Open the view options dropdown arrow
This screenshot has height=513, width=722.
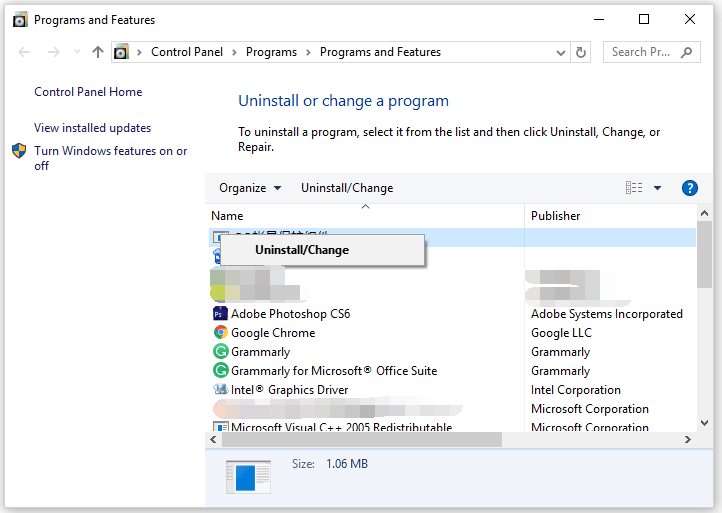658,188
